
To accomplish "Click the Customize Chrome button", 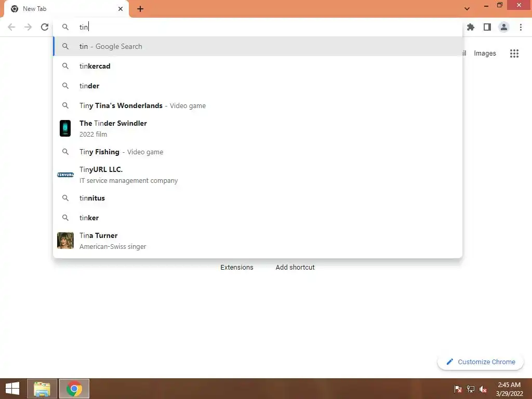I will coord(481,362).
